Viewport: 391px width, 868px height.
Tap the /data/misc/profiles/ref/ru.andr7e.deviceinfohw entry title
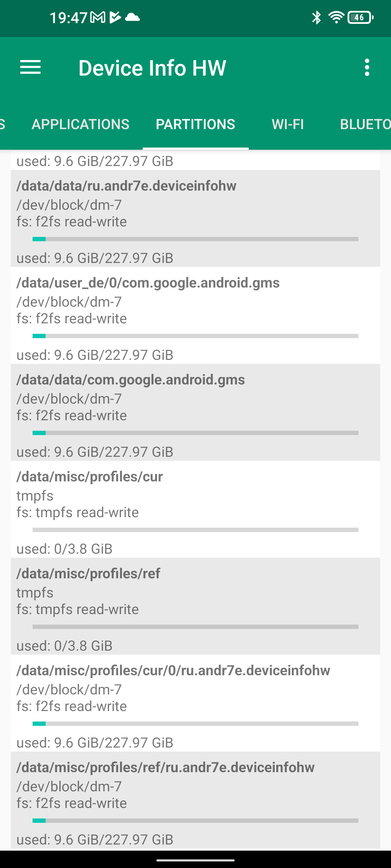[x=165, y=767]
